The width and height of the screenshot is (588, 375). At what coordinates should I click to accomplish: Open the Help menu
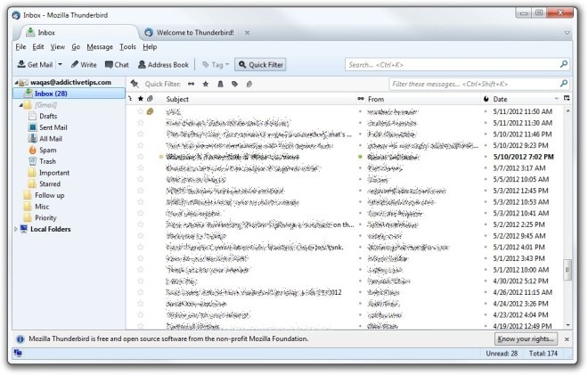150,47
